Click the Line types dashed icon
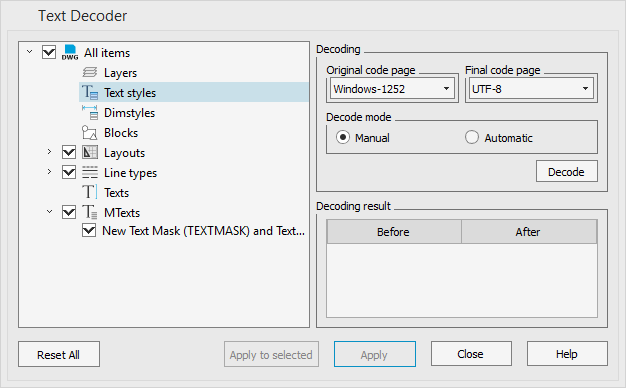Image resolution: width=626 pixels, height=388 pixels. [x=90, y=172]
